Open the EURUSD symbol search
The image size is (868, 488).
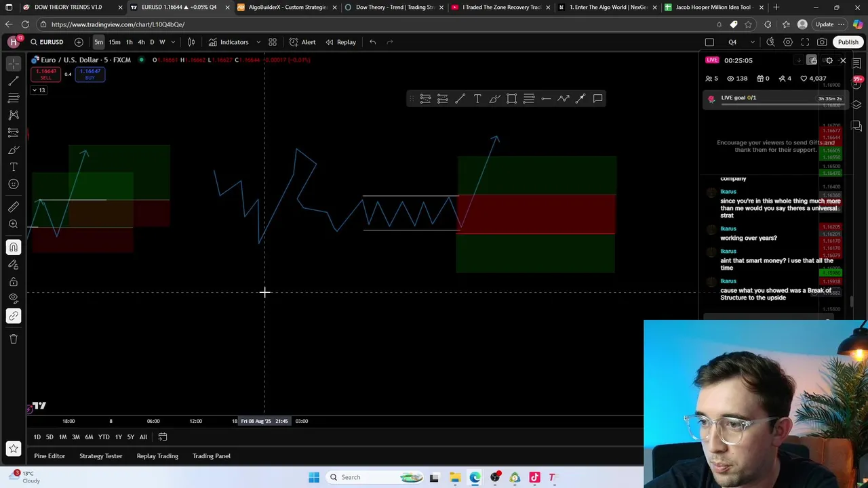click(46, 42)
